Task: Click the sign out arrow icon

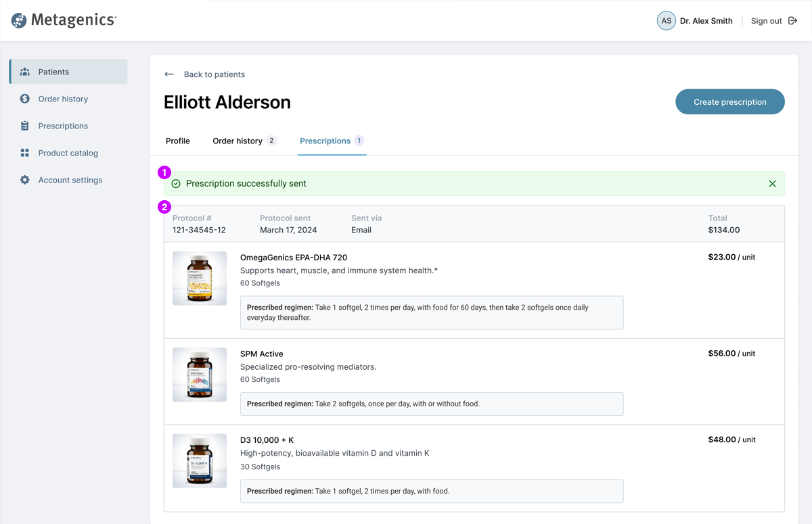Action: 793,21
